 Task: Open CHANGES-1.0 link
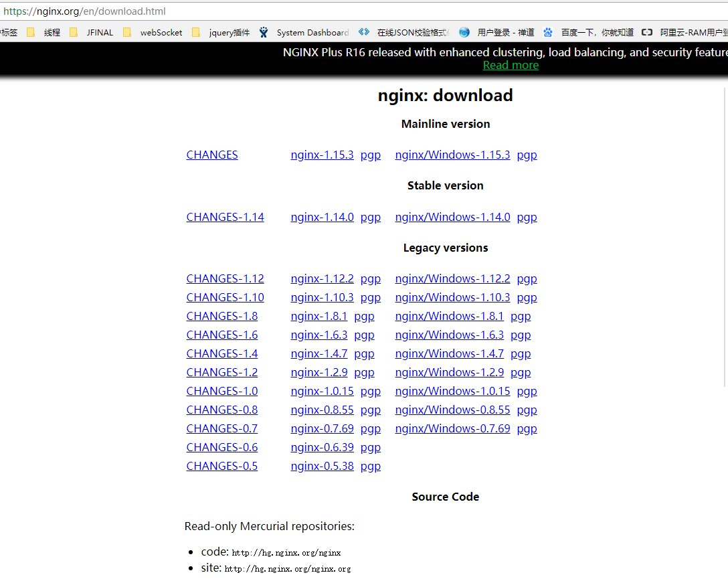222,392
